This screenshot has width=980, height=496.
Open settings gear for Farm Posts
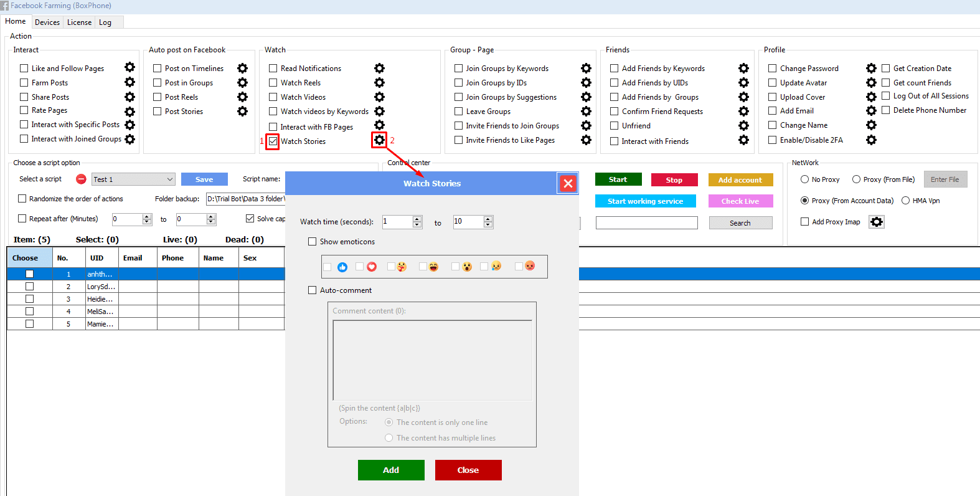click(130, 82)
